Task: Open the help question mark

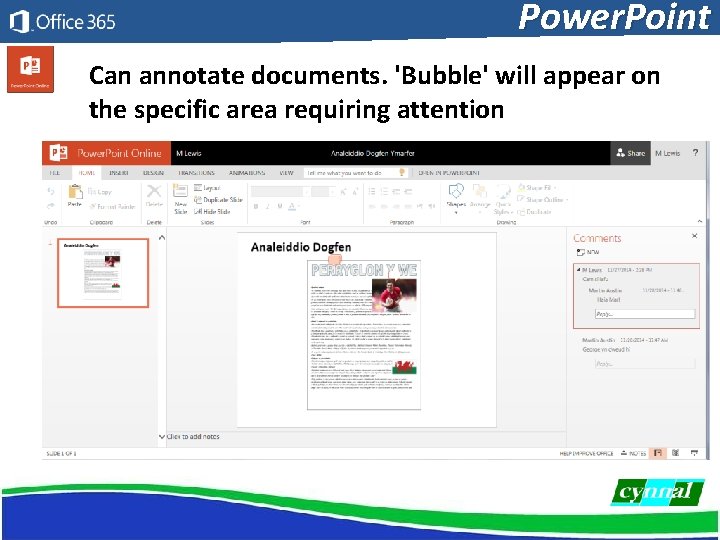Action: [x=695, y=153]
